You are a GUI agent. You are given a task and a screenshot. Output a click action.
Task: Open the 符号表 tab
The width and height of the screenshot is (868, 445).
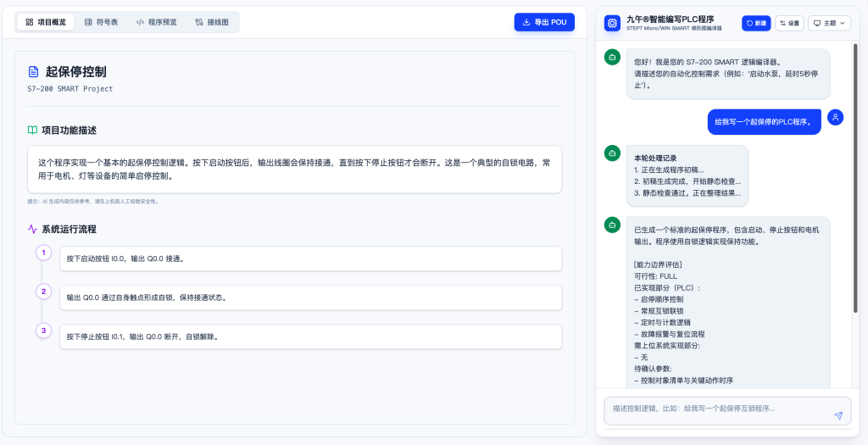click(x=102, y=22)
